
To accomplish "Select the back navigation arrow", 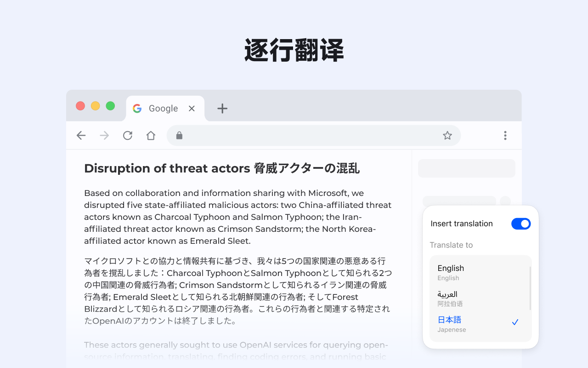I will pos(81,135).
